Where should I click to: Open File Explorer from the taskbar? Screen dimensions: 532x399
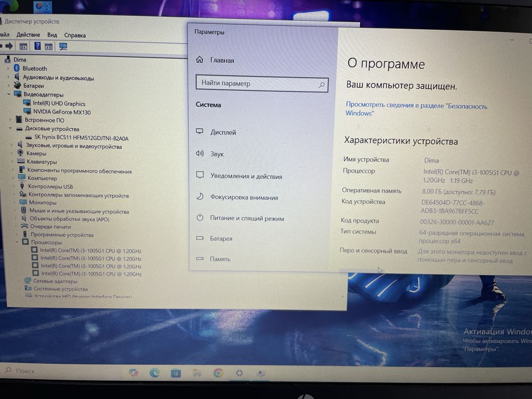[x=197, y=373]
